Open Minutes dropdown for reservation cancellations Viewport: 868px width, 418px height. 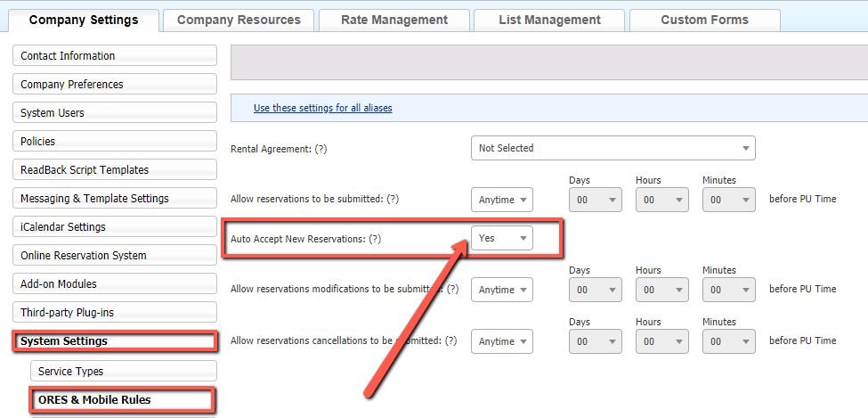pos(729,341)
